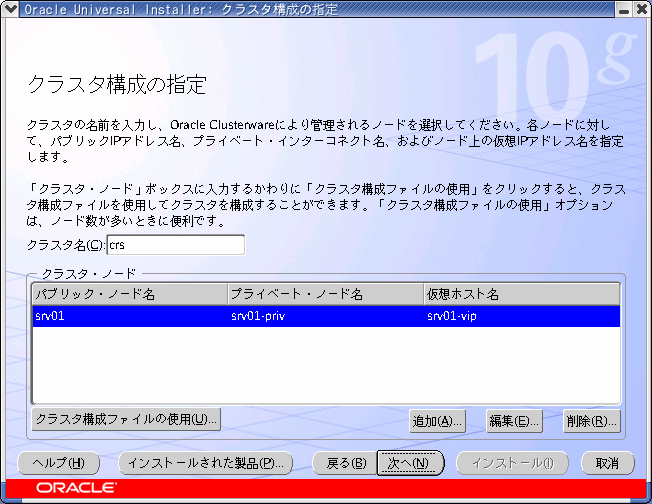652x504 pixels.
Task: Click the 削除(R)... button
Action: pyautogui.click(x=592, y=421)
